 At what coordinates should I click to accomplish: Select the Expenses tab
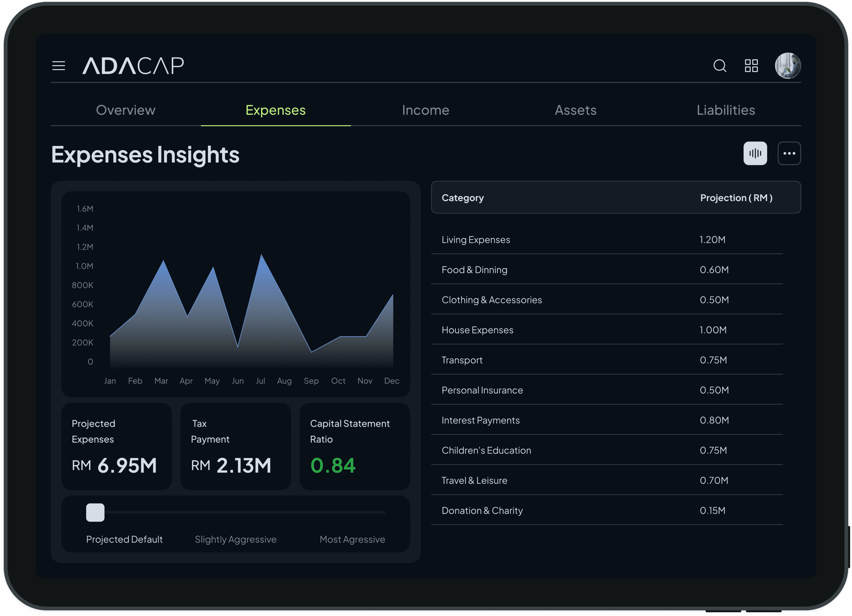[x=275, y=110]
